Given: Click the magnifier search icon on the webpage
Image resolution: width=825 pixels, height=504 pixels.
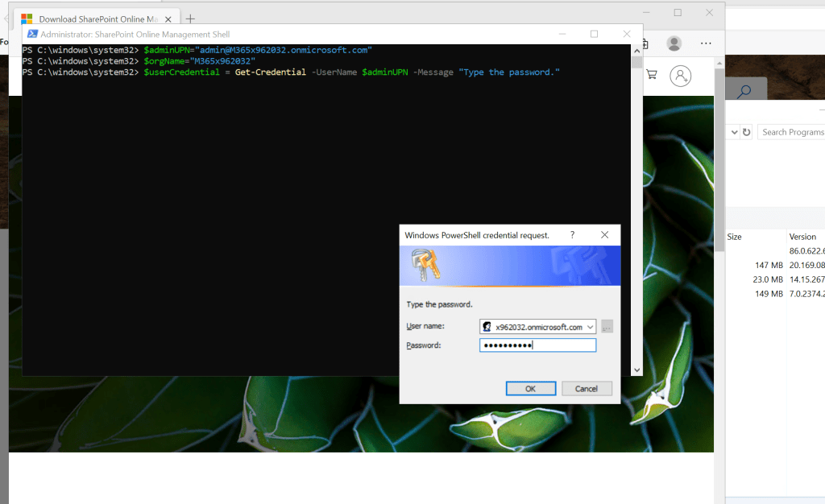Looking at the screenshot, I should pos(745,92).
